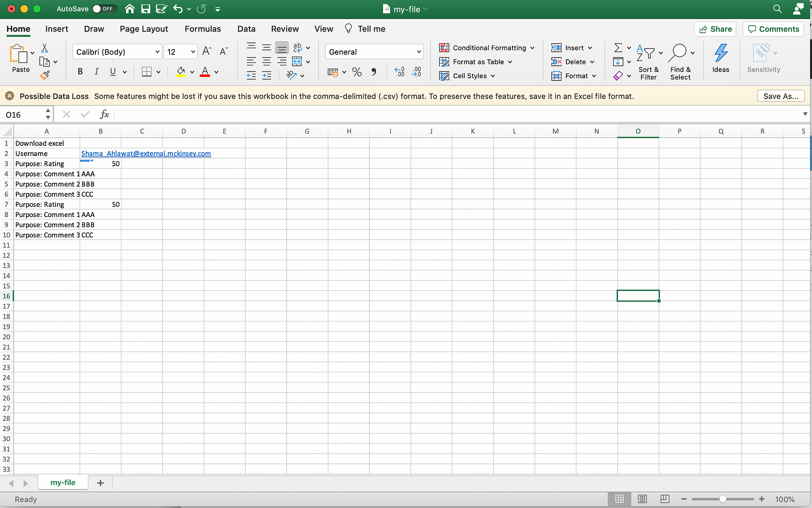This screenshot has width=812, height=508.
Task: Click the Merge and Center icon
Action: tap(297, 61)
